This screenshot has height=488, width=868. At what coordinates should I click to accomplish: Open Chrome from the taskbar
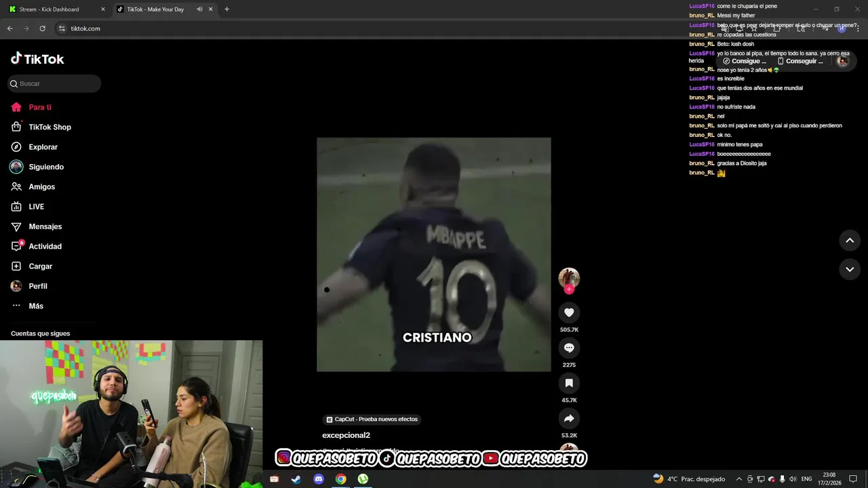[x=340, y=479]
